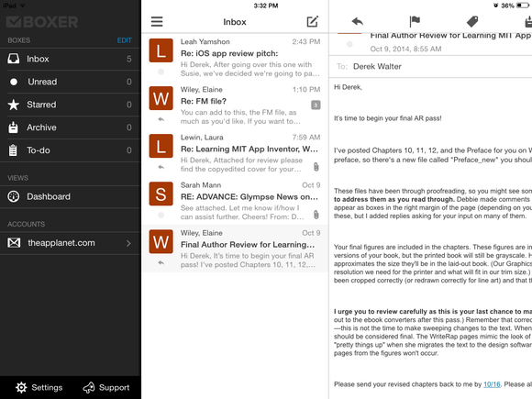Click the Inbox count 5
Viewport: 532px width, 399px height.
[129, 59]
